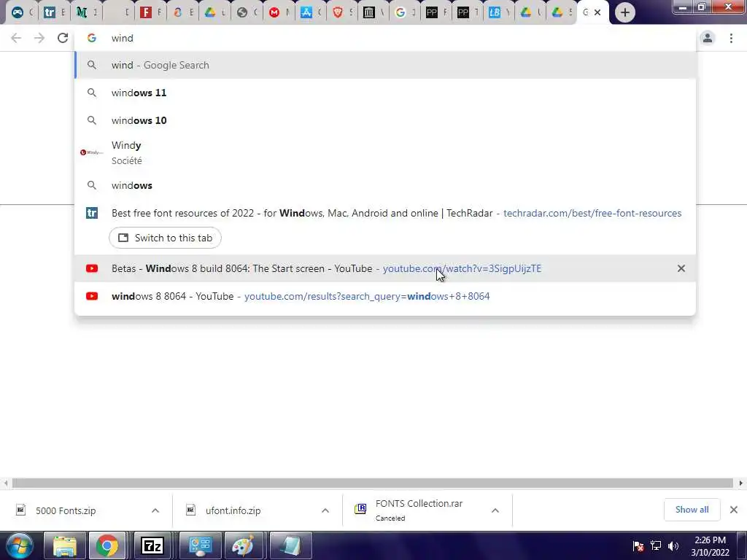Click the FONTS Collection.rar canceled download
The image size is (747, 560).
[x=418, y=510]
